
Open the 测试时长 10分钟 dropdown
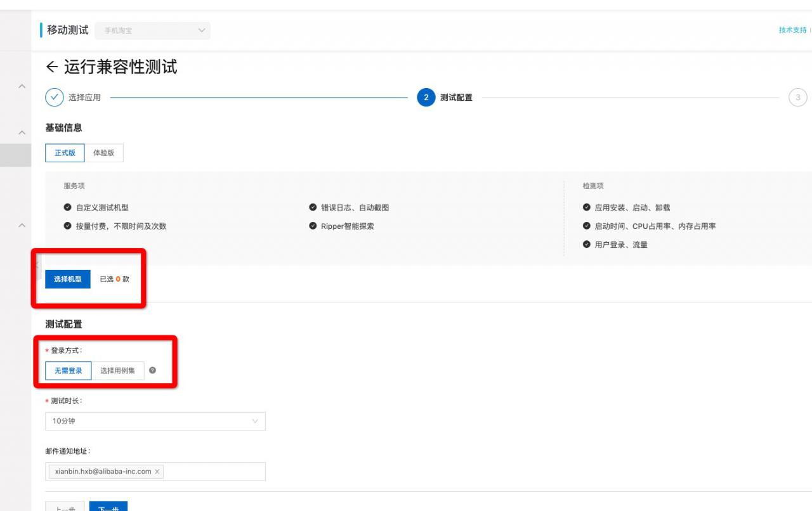point(155,421)
